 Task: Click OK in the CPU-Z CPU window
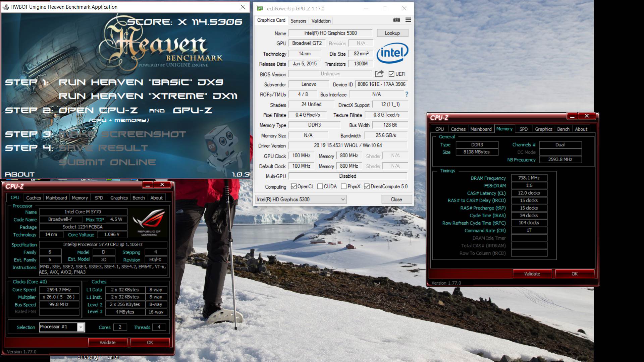click(x=150, y=343)
